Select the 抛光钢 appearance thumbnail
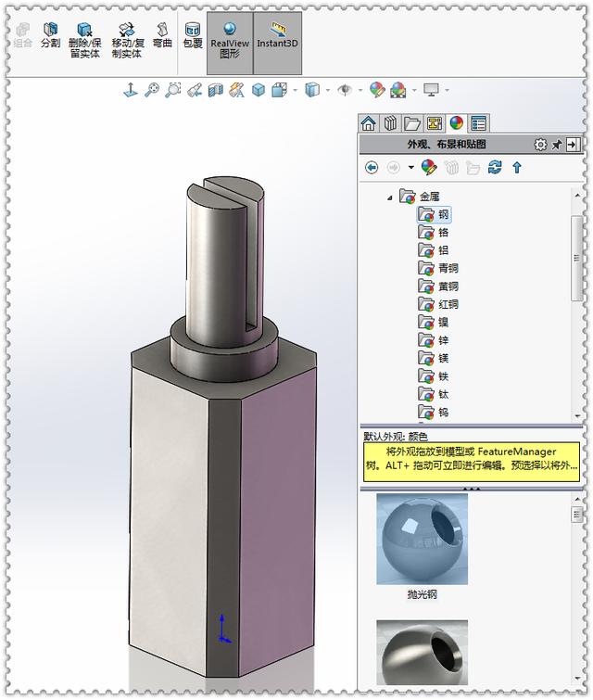The image size is (593, 700). 423,539
